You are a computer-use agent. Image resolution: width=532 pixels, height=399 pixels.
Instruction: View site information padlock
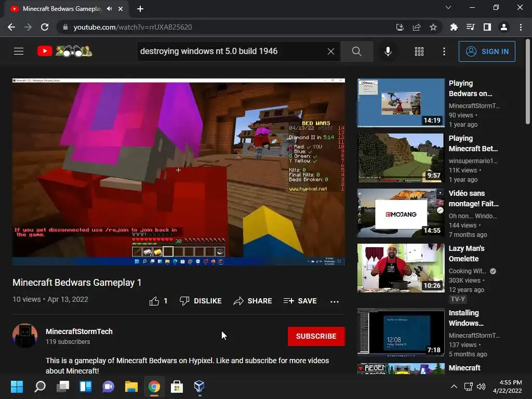click(x=65, y=27)
